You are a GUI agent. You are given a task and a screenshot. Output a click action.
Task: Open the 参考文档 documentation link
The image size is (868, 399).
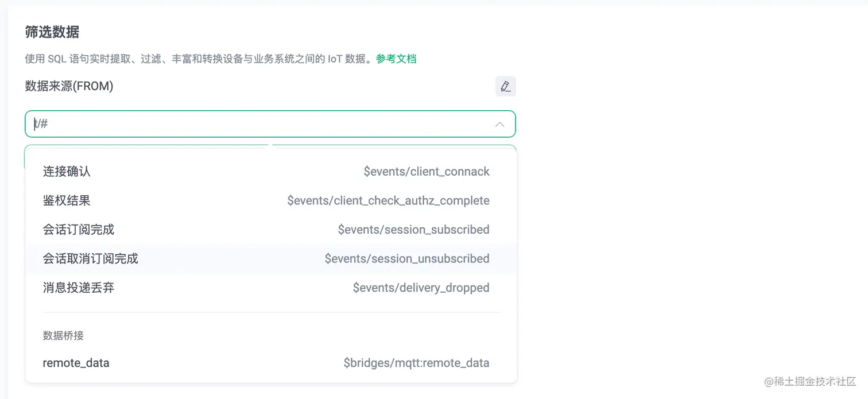(396, 58)
